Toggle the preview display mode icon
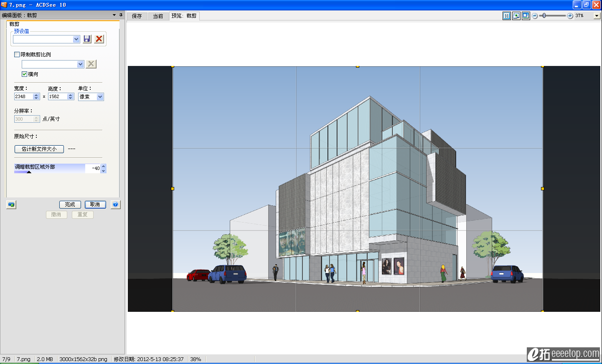The image size is (602, 364). 526,16
